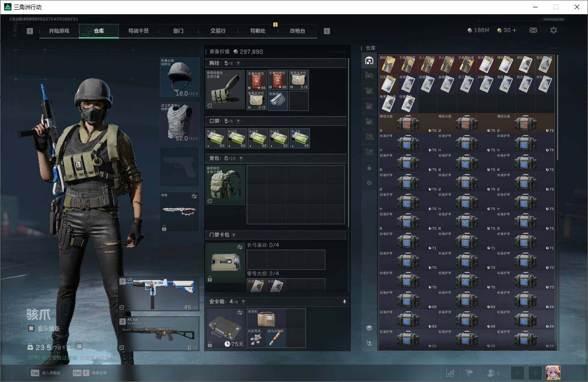588x382 pixels.
Task: Click the operator name 骇爪
Action: pyautogui.click(x=39, y=315)
